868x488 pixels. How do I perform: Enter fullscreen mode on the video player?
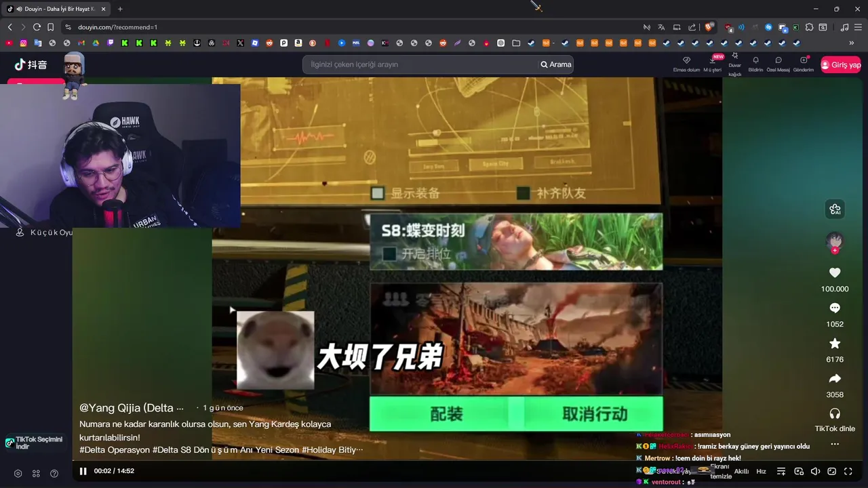click(x=848, y=471)
